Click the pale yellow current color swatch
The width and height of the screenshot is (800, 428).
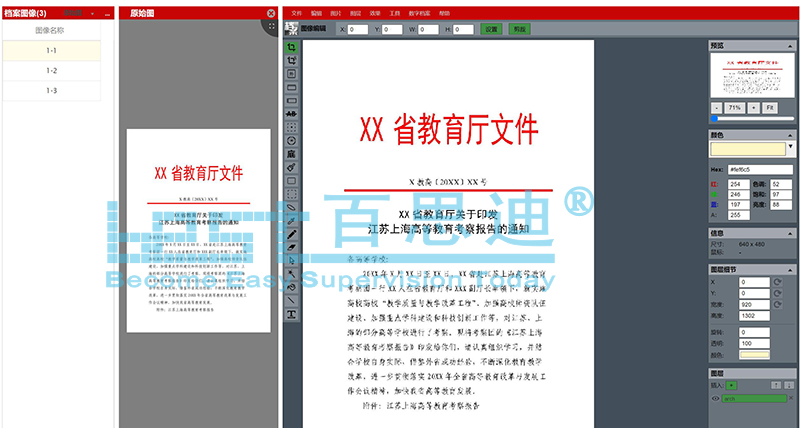click(749, 149)
